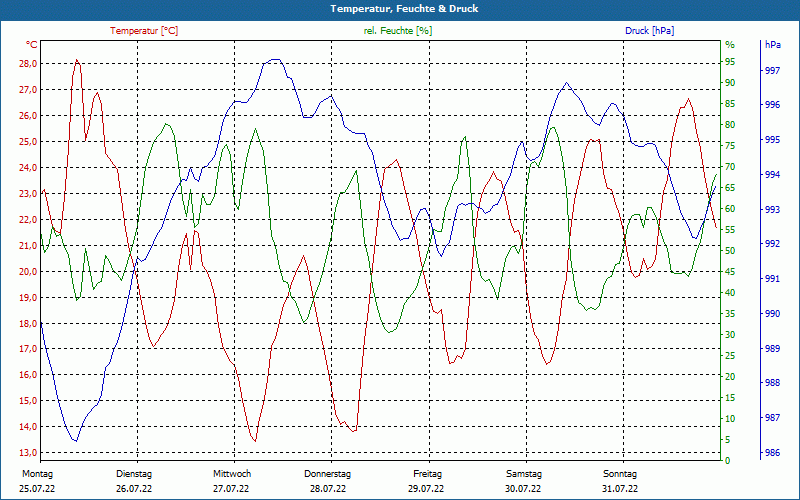The width and height of the screenshot is (800, 500).
Task: Select the blue 'Druck [hPa]' legend label
Action: click(x=649, y=31)
